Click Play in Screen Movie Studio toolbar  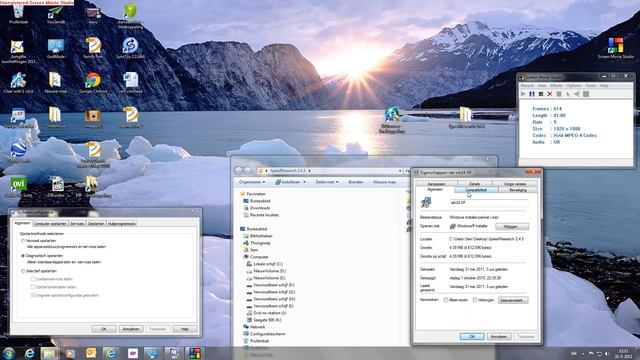pos(523,94)
